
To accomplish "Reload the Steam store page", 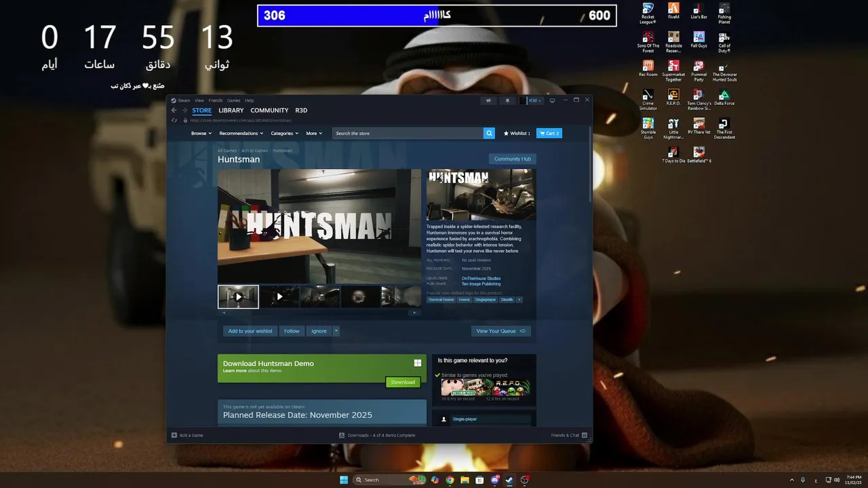I will coord(174,121).
